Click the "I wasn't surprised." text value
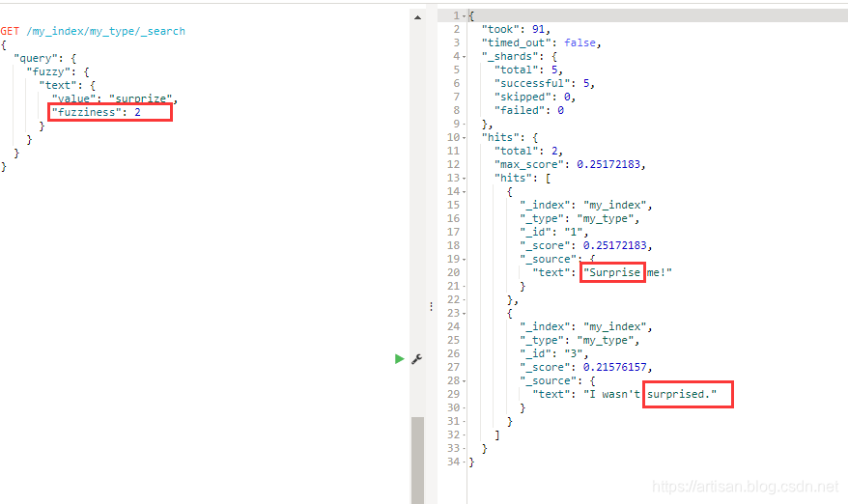Image resolution: width=848 pixels, height=504 pixels. (650, 394)
